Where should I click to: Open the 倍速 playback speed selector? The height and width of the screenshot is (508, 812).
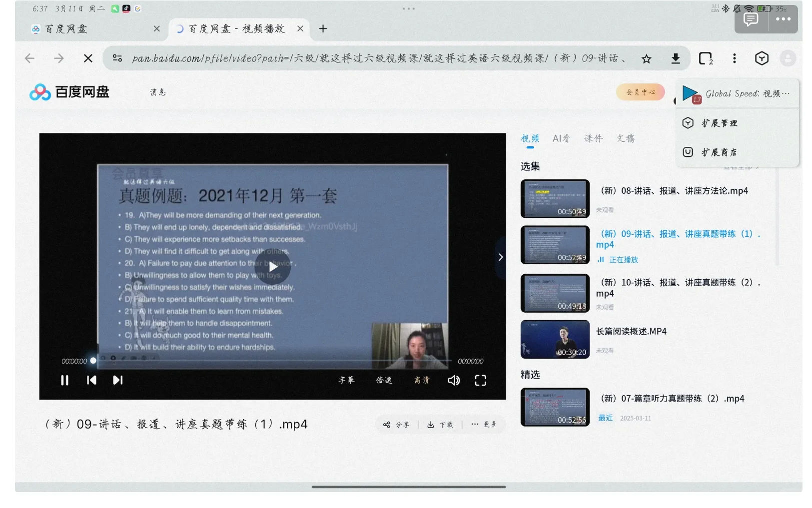(384, 380)
